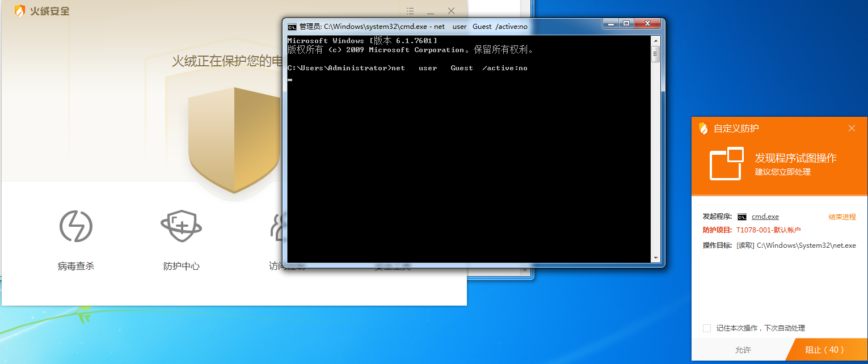Click the 允许 allow button
Viewport: 868px width, 364px height.
(x=743, y=350)
